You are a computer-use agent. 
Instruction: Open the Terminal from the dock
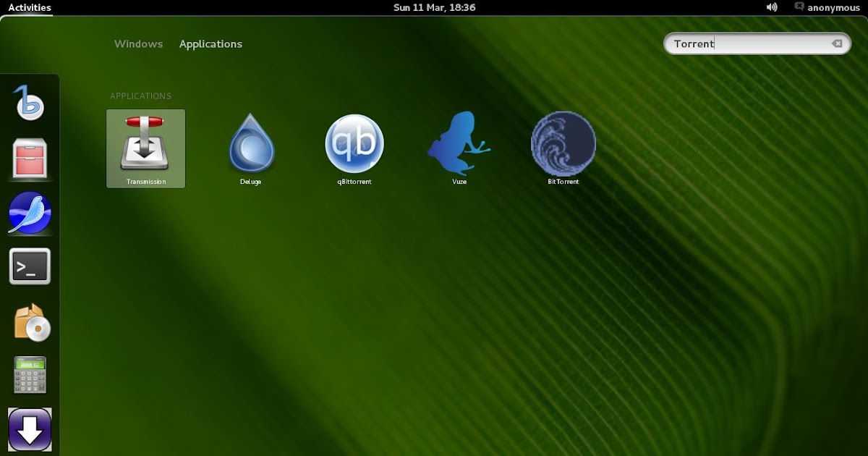pyautogui.click(x=30, y=266)
